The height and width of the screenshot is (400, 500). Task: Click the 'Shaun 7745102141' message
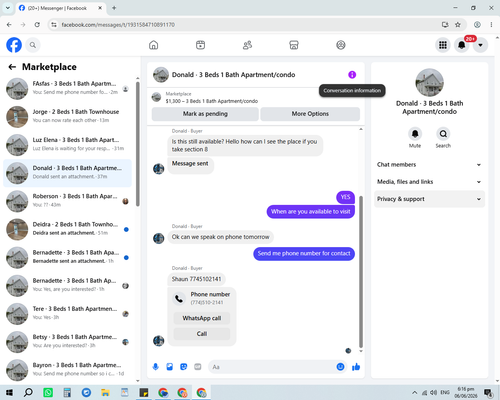196,279
